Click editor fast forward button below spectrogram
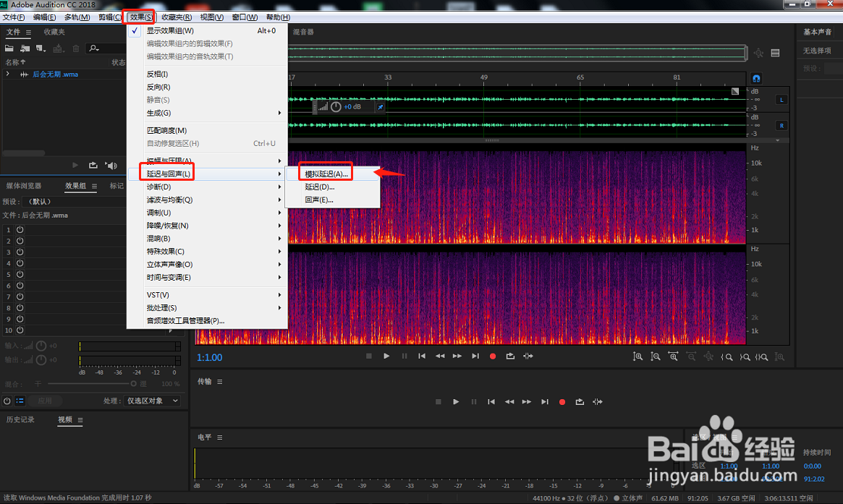The image size is (843, 504). pyautogui.click(x=457, y=356)
